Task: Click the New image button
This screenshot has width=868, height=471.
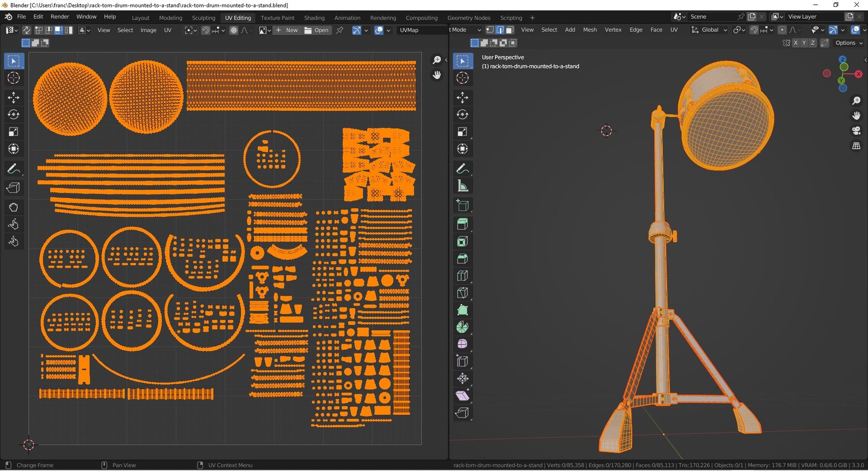Action: point(287,30)
